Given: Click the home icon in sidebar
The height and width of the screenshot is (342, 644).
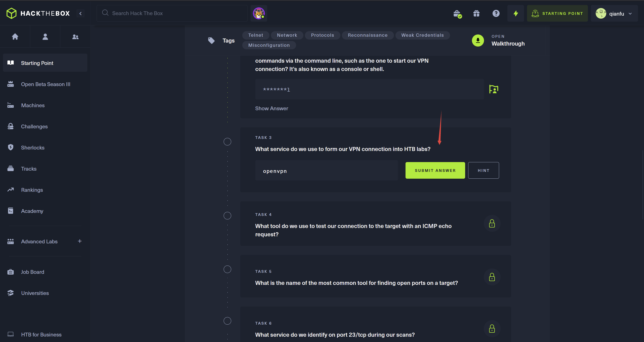Looking at the screenshot, I should 15,37.
